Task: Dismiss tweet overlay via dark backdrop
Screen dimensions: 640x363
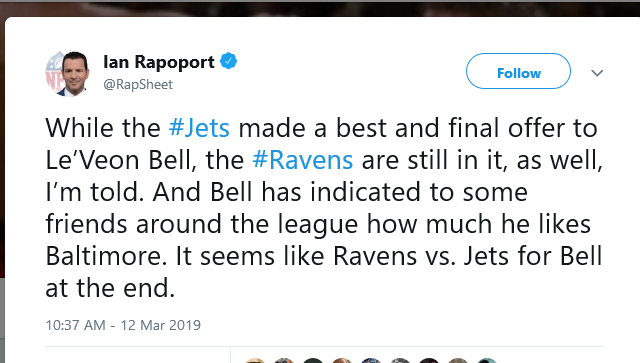Action: [320, 8]
